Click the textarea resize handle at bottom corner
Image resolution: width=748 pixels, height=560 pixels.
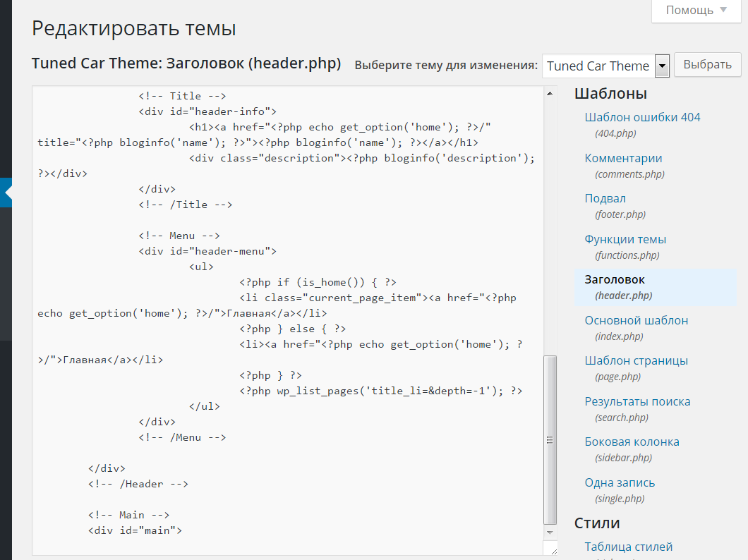coord(550,549)
